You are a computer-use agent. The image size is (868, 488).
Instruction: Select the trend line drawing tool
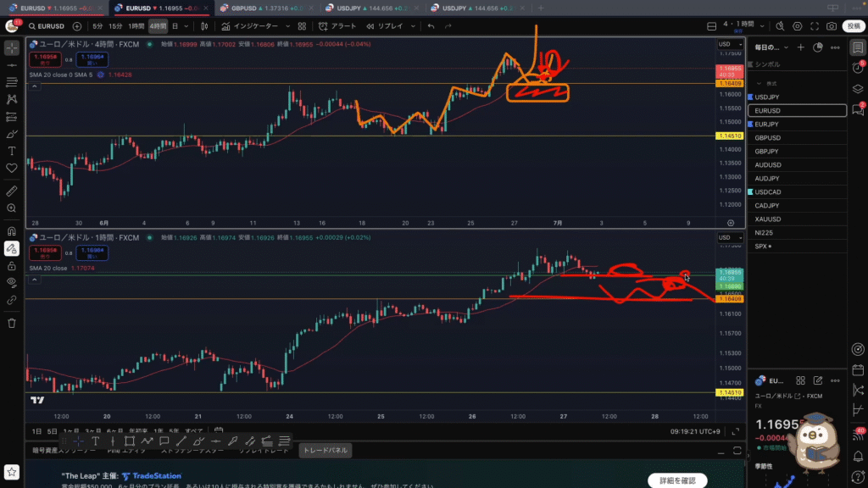(x=12, y=65)
